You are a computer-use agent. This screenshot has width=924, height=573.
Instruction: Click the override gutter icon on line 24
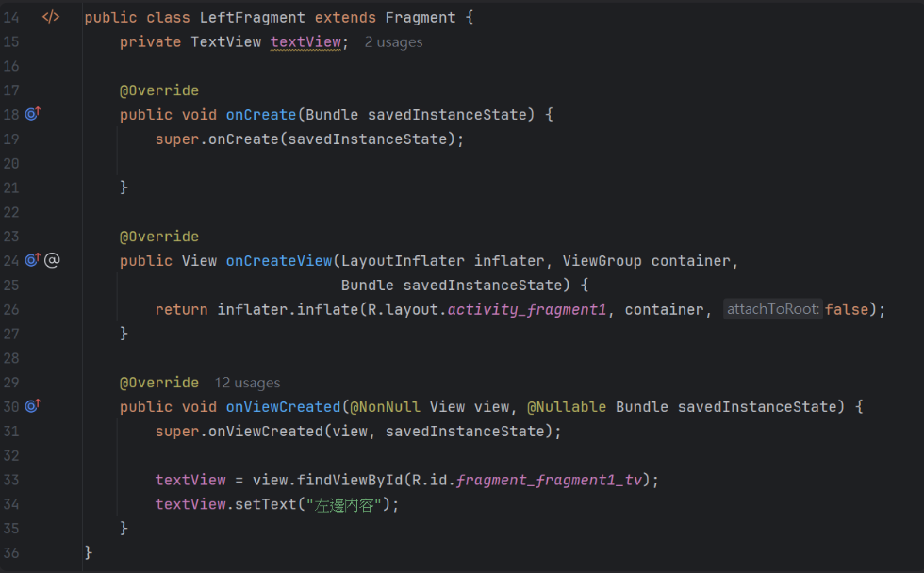click(x=32, y=260)
